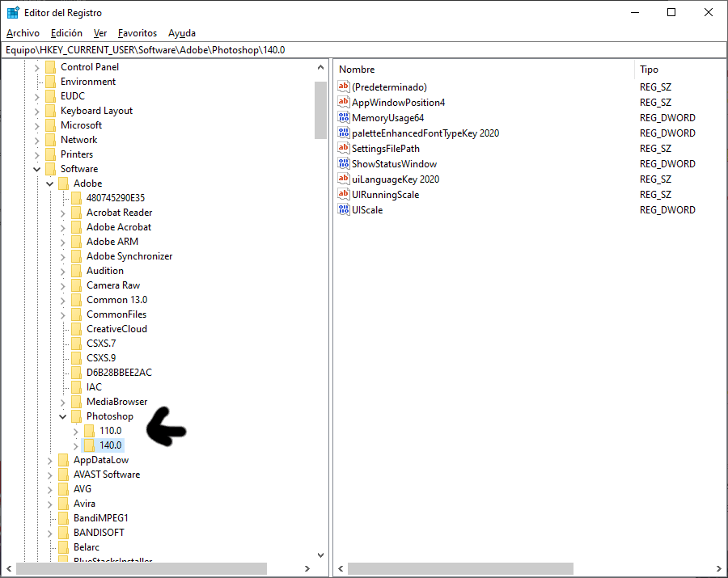
Task: Click the Adobe folder icon
Action: (64, 184)
